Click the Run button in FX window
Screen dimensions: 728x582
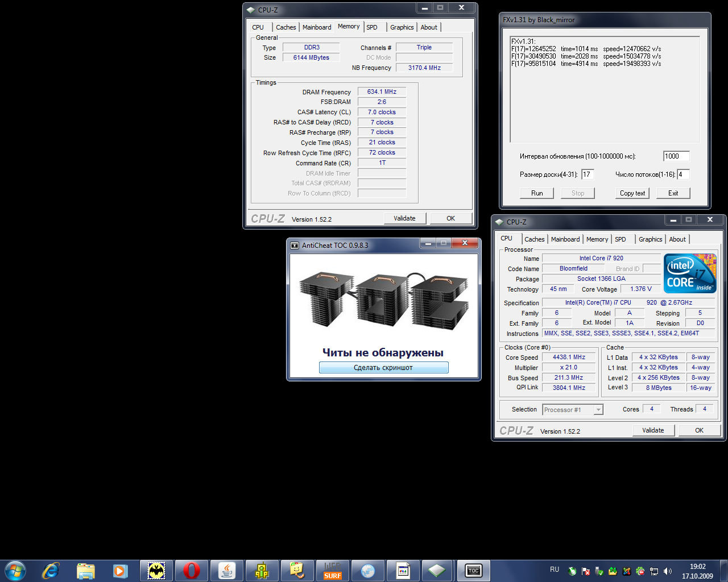pyautogui.click(x=537, y=193)
